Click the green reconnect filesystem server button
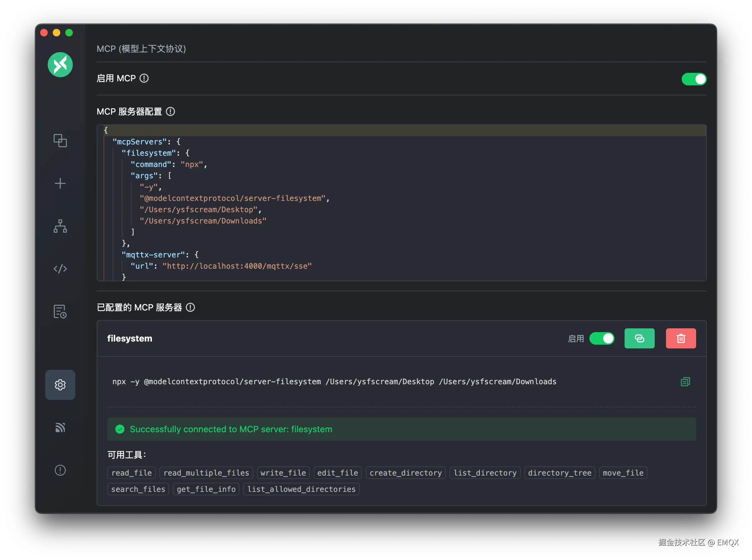Image resolution: width=752 pixels, height=560 pixels. 639,338
